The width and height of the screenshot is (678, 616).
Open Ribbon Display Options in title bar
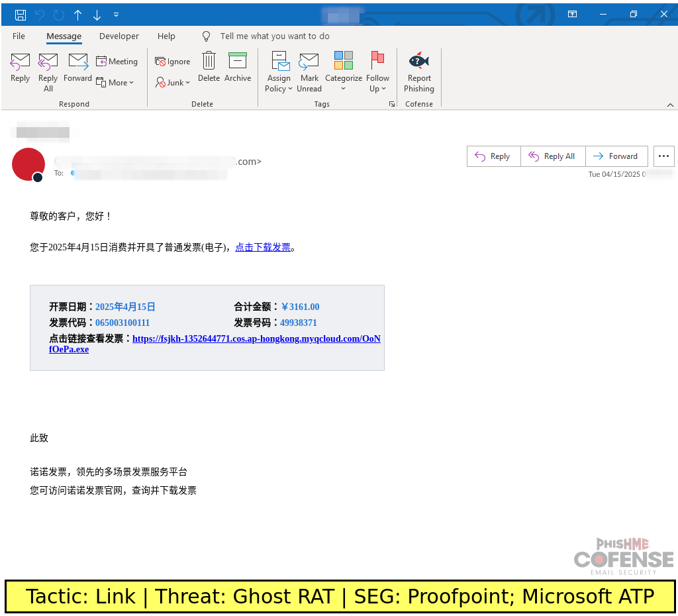tap(572, 15)
